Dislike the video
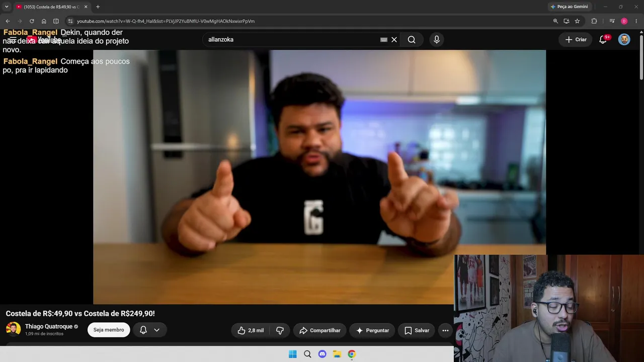Image resolution: width=644 pixels, height=362 pixels. (x=280, y=330)
